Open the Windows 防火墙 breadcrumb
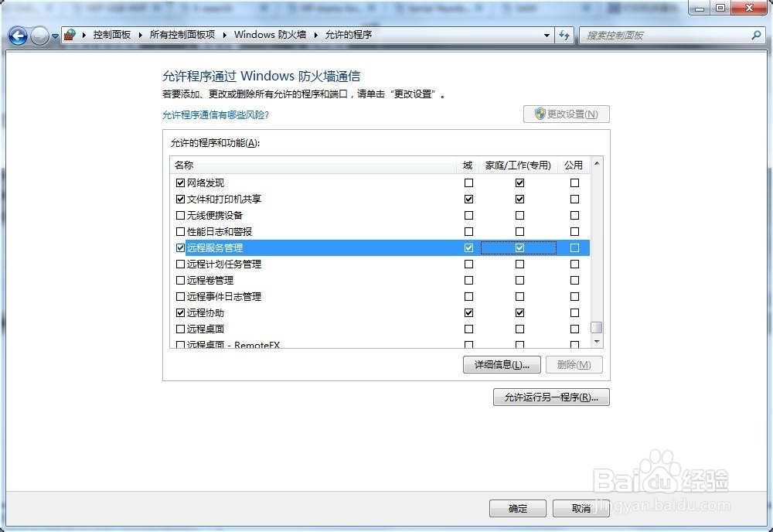The height and width of the screenshot is (532, 773). [x=270, y=35]
